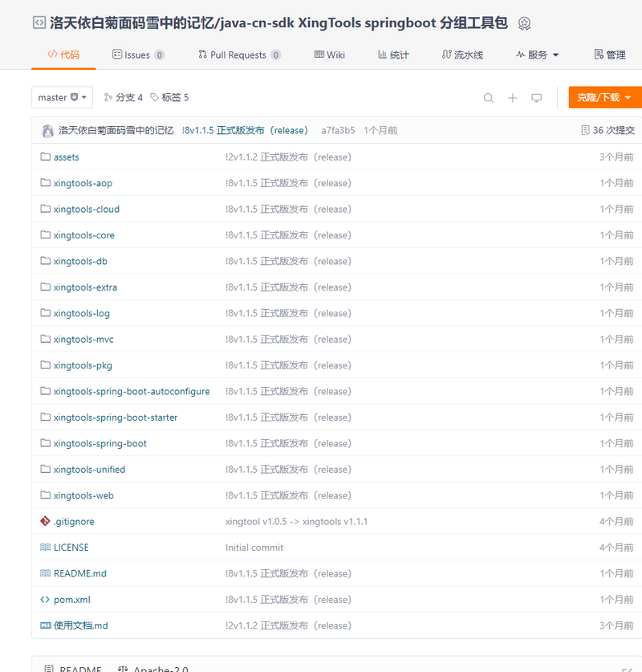Open the 使用文档.md file
642x672 pixels.
tap(80, 625)
